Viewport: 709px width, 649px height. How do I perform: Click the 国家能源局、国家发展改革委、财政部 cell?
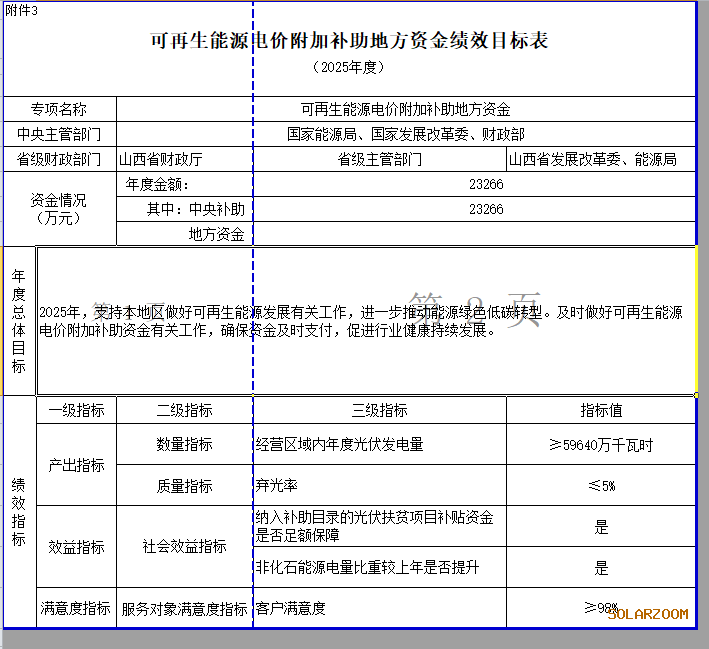[405, 133]
